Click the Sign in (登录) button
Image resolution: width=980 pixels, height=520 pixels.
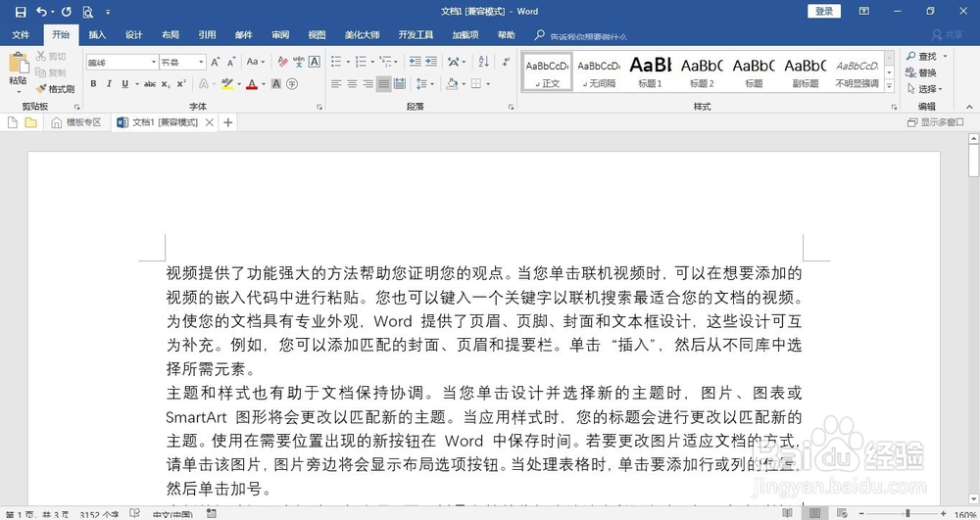(x=824, y=11)
